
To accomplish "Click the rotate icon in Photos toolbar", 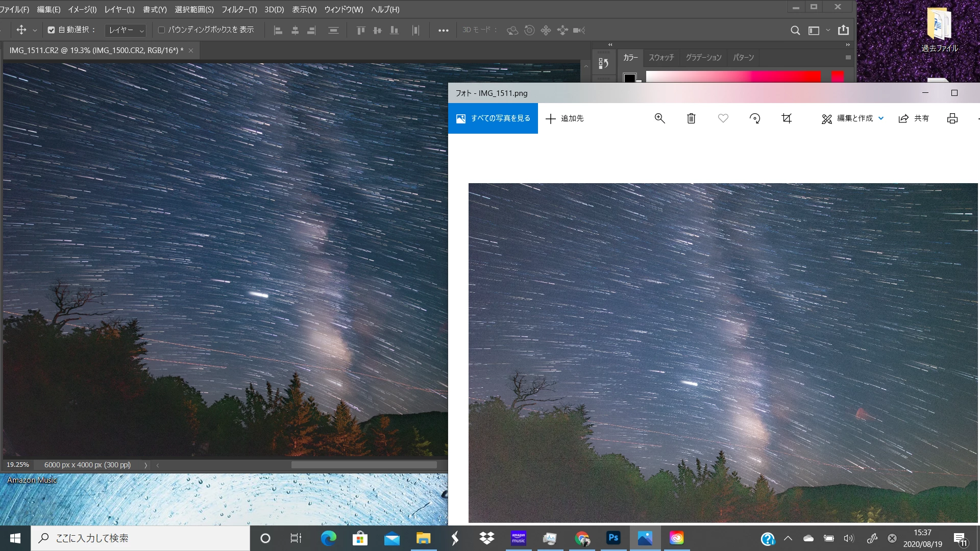I will point(755,118).
